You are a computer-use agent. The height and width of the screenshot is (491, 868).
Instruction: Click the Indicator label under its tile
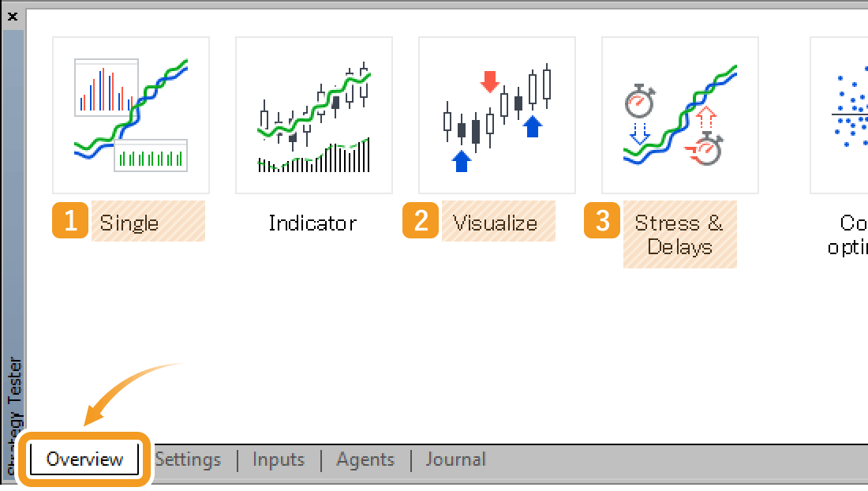coord(312,223)
